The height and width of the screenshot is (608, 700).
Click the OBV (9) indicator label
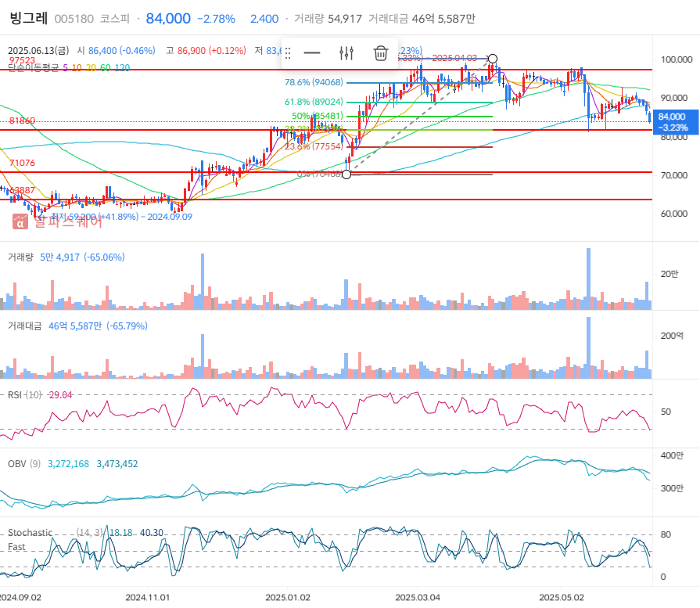[24, 464]
